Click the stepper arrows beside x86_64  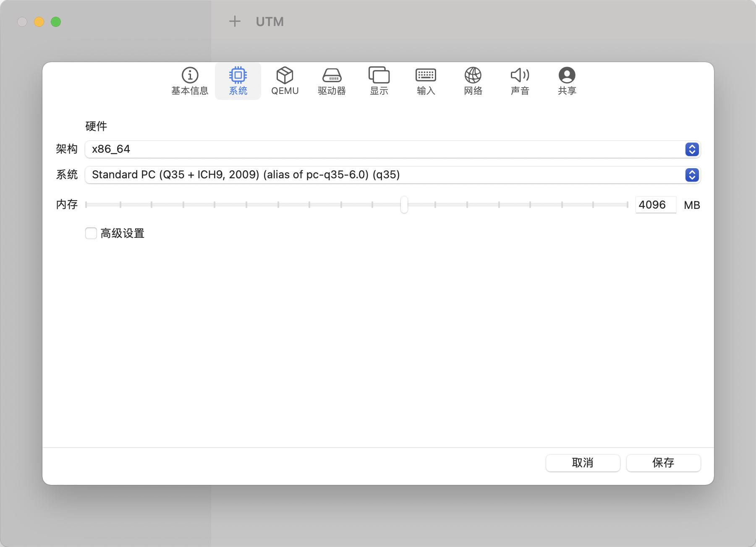691,149
